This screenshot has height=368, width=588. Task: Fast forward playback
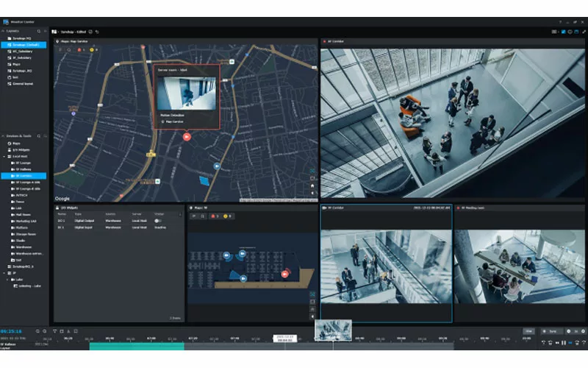(x=570, y=343)
